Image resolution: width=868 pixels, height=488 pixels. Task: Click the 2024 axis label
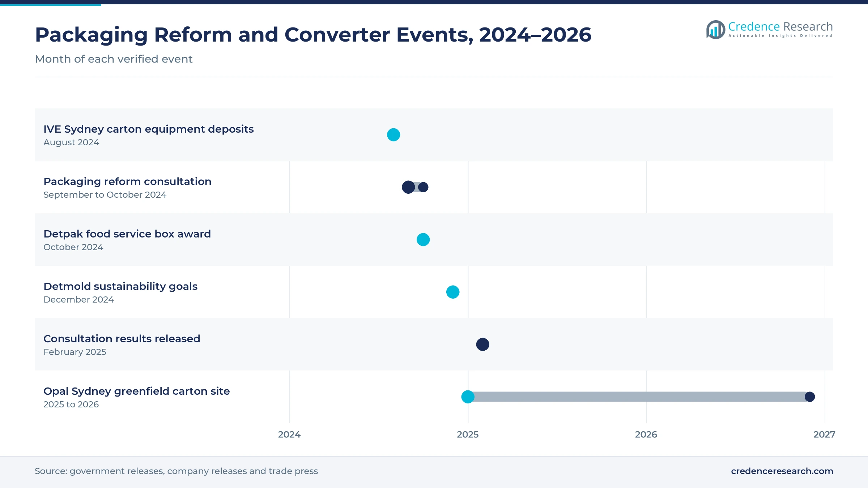tap(289, 435)
